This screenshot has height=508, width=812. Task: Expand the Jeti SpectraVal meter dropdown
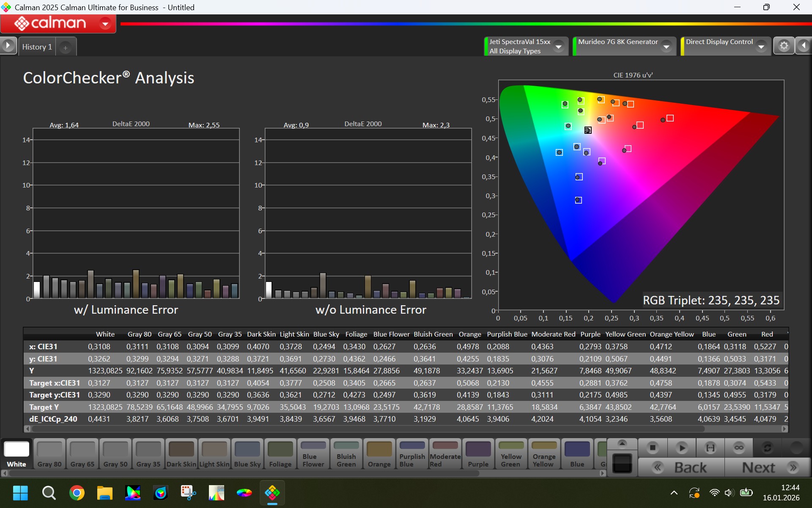coord(559,46)
